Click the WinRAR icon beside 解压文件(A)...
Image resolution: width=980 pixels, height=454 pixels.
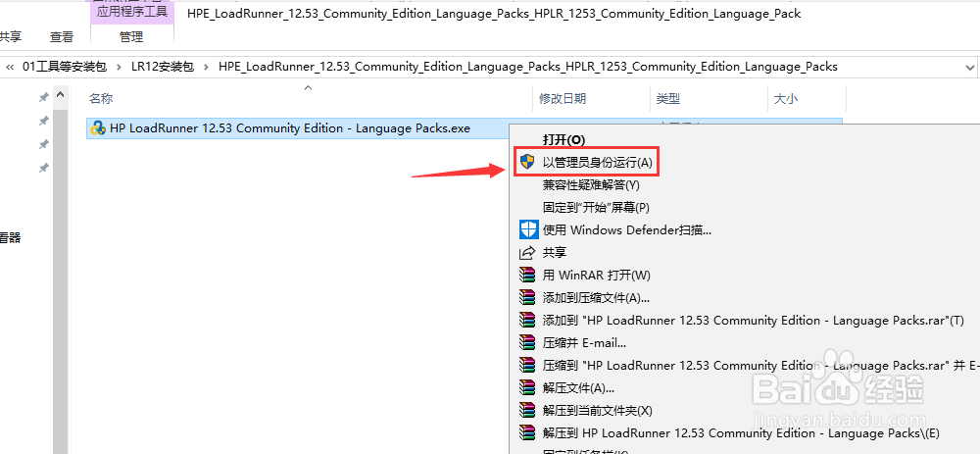click(x=528, y=387)
